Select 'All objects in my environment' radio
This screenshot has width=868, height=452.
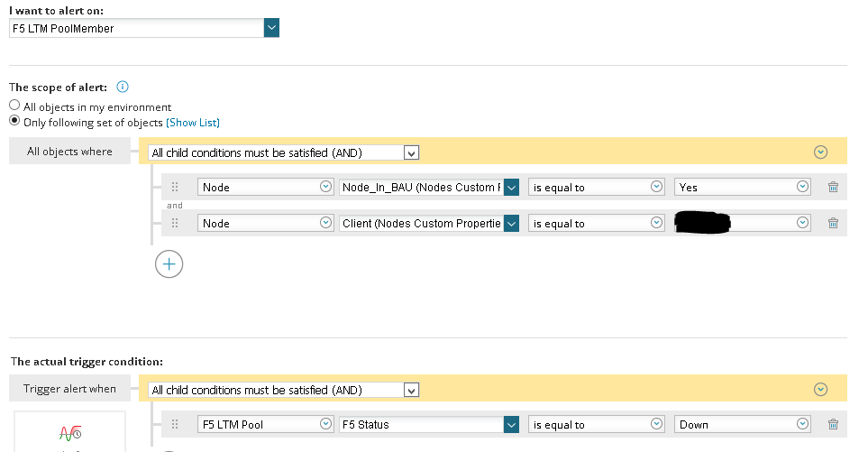point(14,106)
